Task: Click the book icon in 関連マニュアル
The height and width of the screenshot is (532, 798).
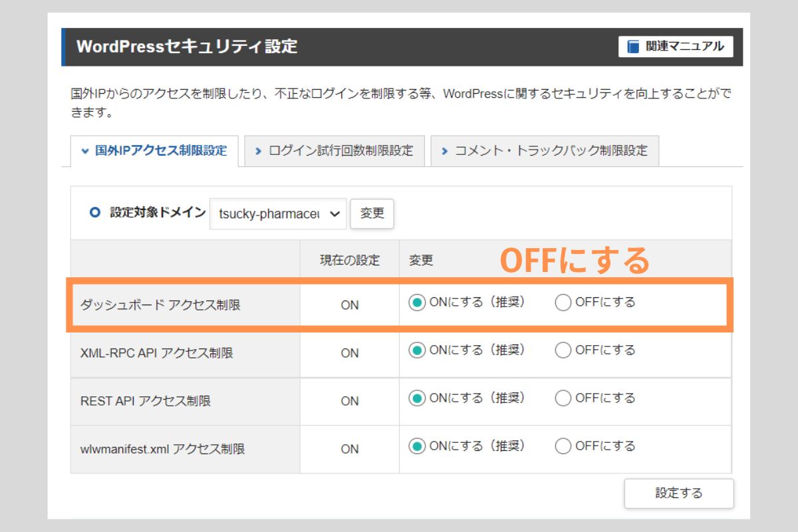Action: point(633,47)
